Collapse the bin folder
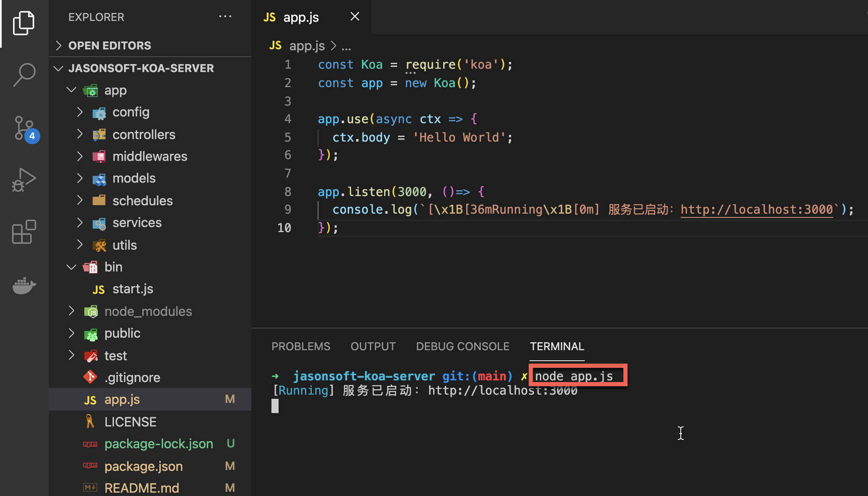This screenshot has height=496, width=868. [113, 267]
